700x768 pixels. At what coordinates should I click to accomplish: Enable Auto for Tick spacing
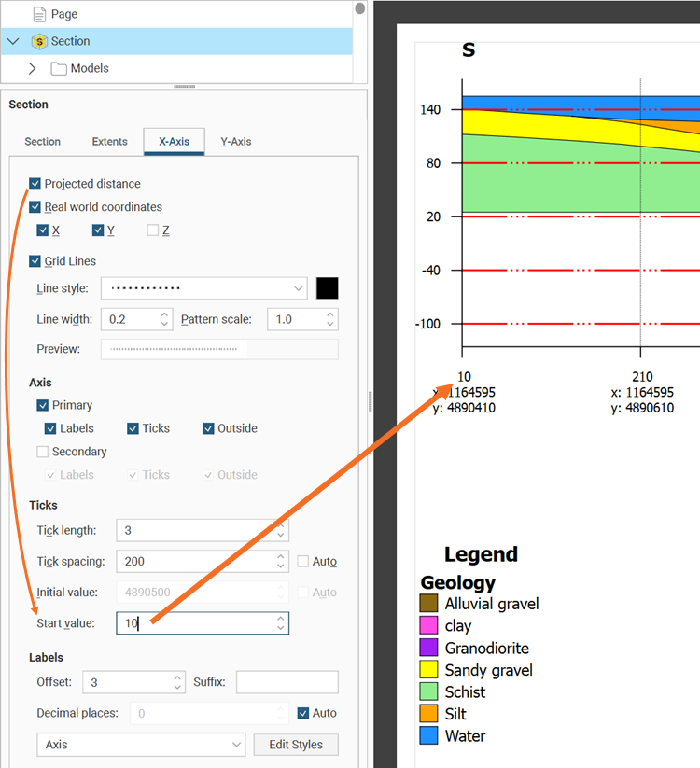click(x=304, y=562)
